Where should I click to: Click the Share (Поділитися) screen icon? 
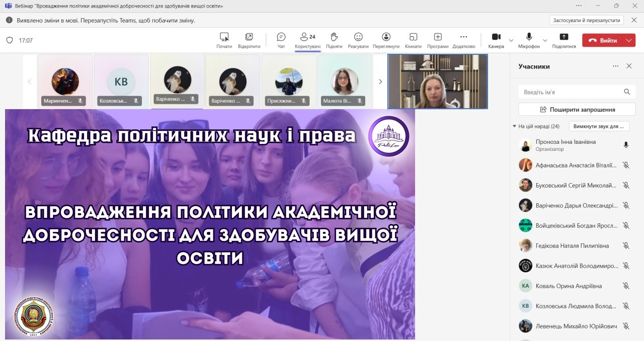pos(563,40)
